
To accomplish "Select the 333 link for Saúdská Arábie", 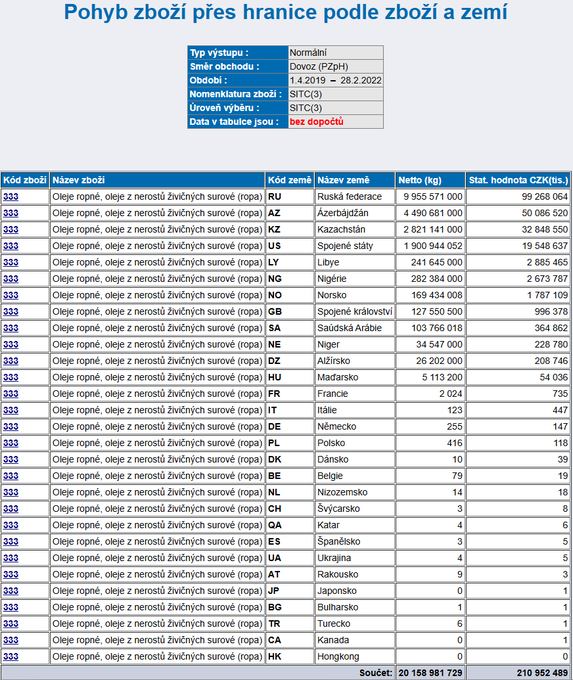I will coord(11,328).
